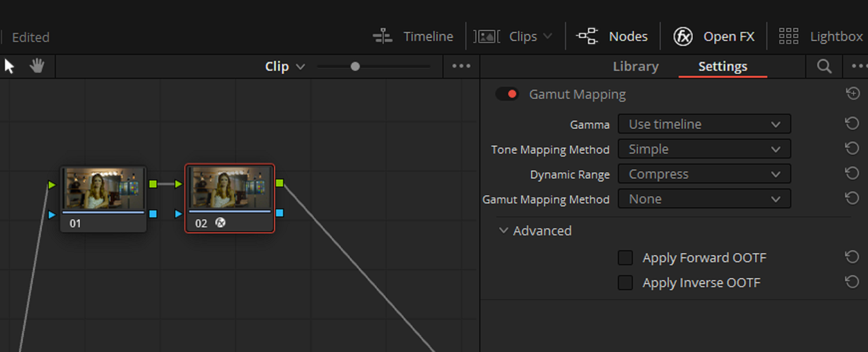
Task: Open node editor options three-dot menu
Action: pyautogui.click(x=461, y=66)
